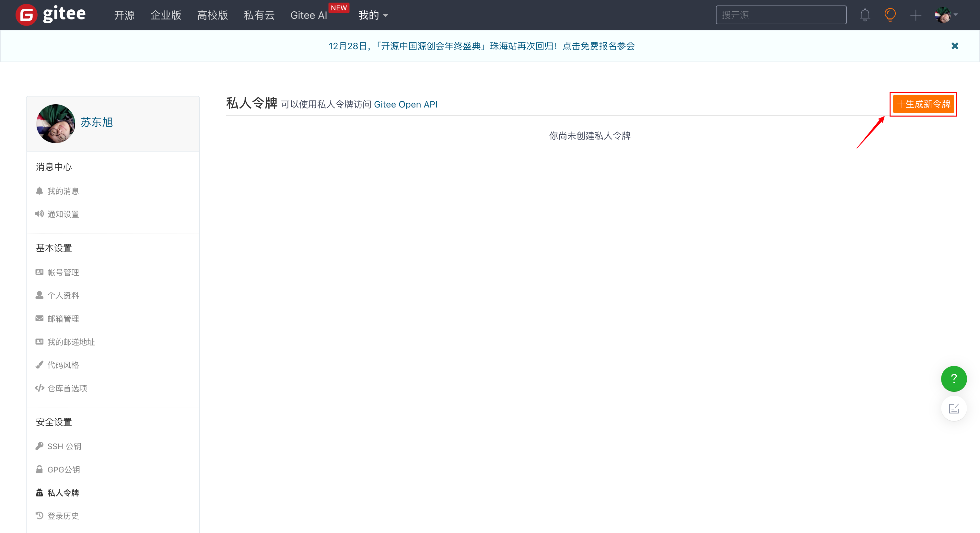Open the user avatar dropdown menu
The image size is (980, 533).
pyautogui.click(x=946, y=15)
